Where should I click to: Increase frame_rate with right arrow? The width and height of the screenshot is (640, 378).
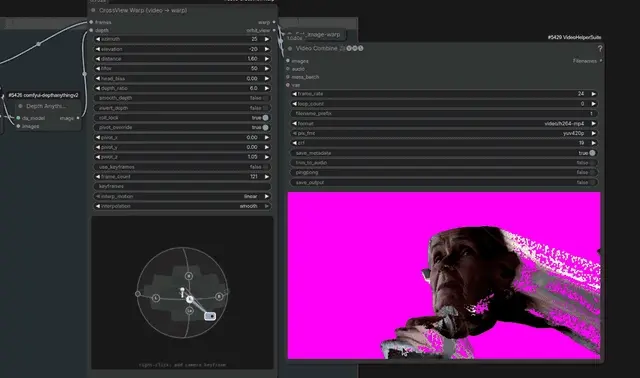(593, 94)
